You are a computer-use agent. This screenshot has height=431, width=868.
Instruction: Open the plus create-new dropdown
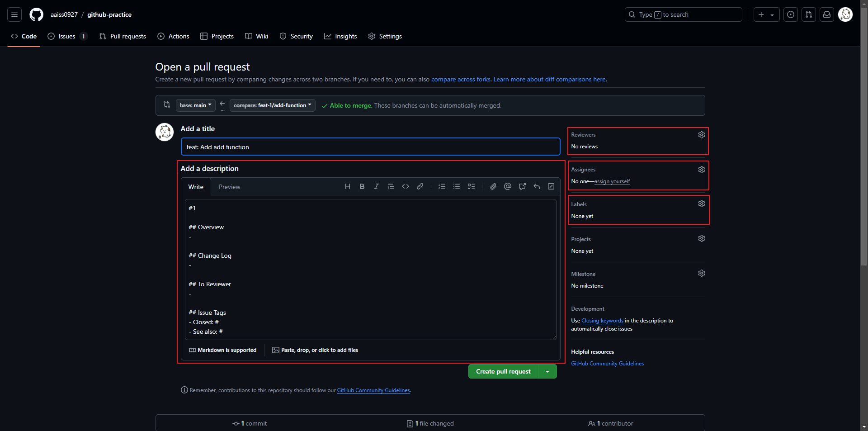(x=766, y=14)
